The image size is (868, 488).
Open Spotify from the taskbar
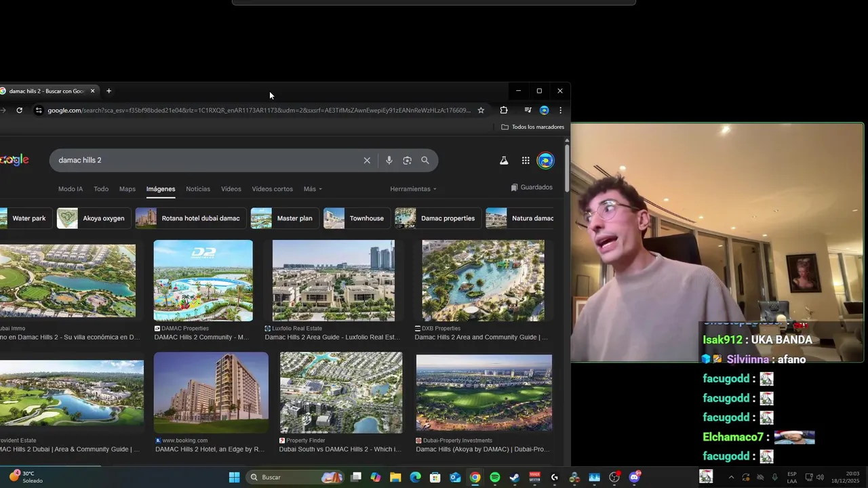coord(495,477)
